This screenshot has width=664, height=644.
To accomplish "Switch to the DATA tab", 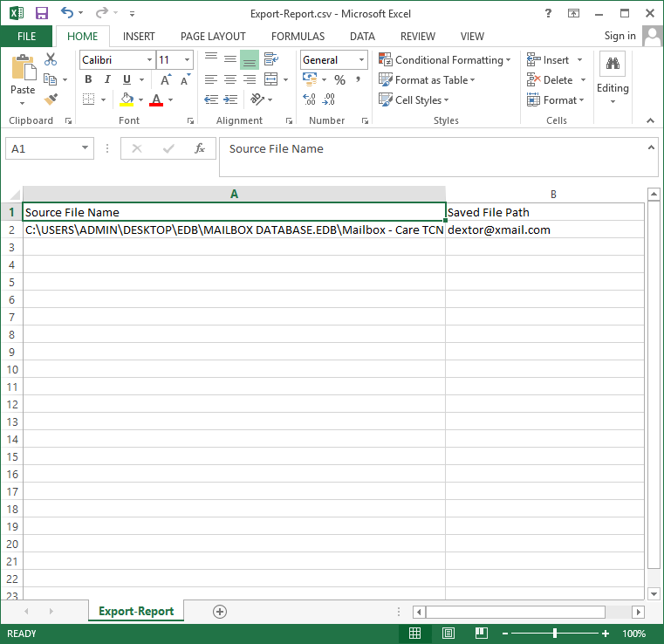I will coord(362,37).
